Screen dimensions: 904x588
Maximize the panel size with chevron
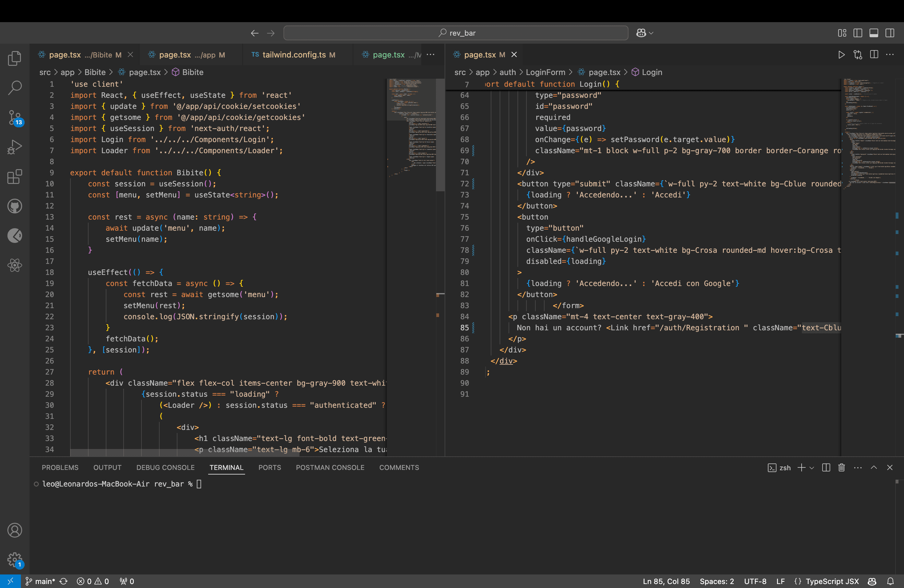tap(874, 467)
